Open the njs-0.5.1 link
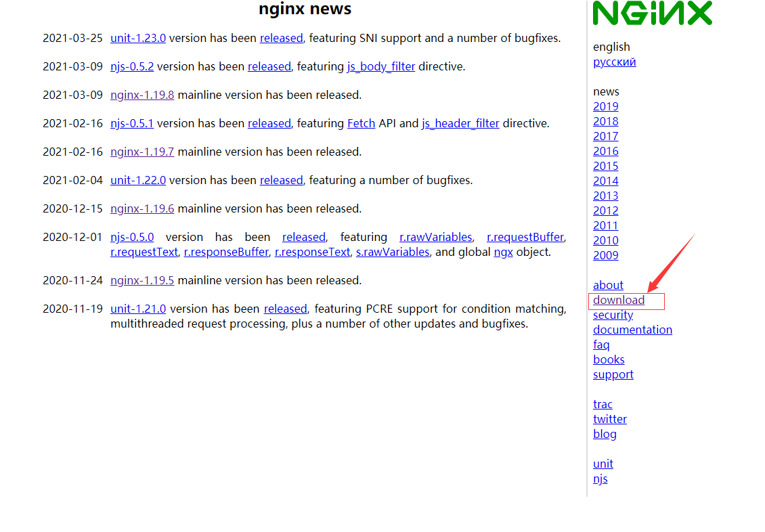The height and width of the screenshot is (532, 765). pos(132,123)
